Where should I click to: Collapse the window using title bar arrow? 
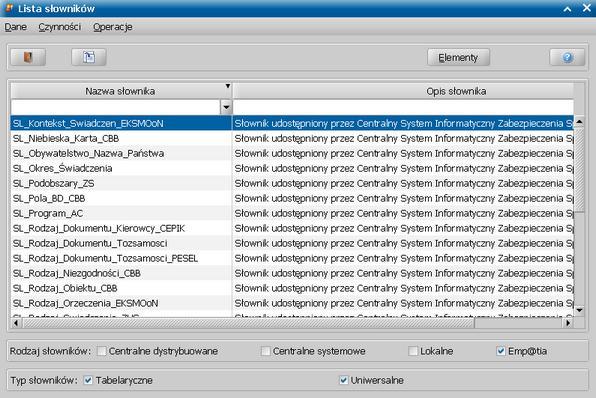click(567, 9)
